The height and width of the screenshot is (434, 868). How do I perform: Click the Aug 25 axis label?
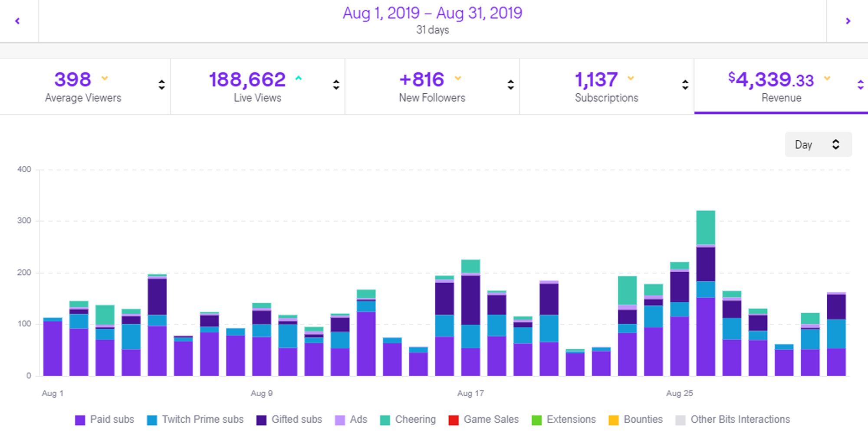click(680, 393)
